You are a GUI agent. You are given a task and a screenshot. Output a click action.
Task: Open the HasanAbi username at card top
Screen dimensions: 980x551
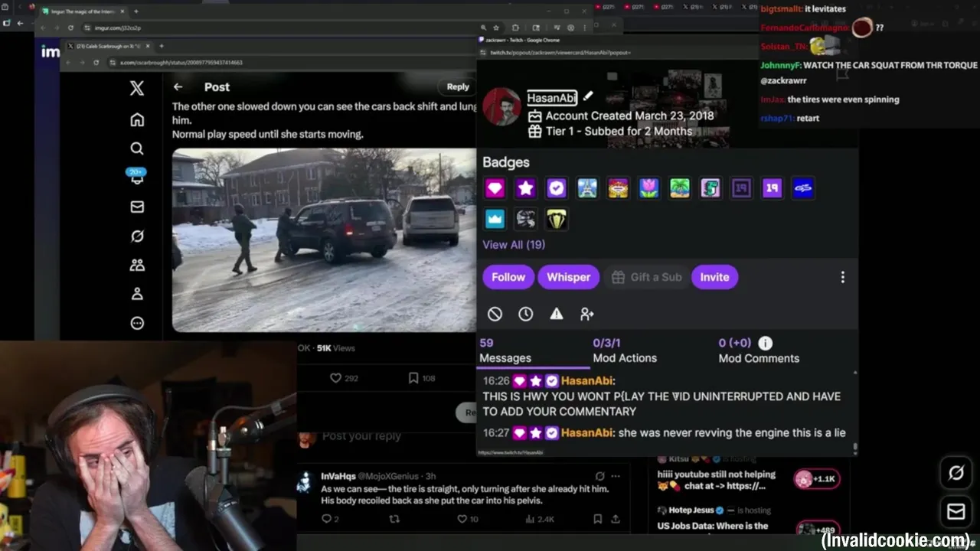pyautogui.click(x=552, y=98)
